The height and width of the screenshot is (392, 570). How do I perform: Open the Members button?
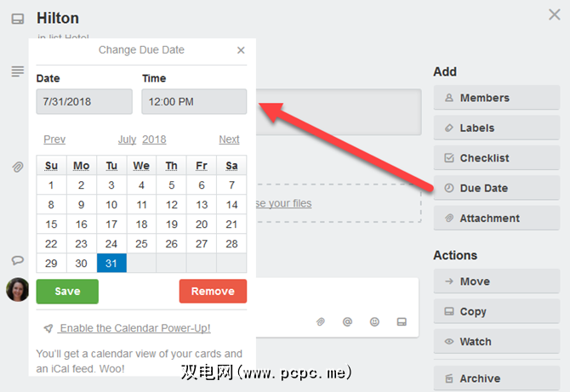pos(497,98)
